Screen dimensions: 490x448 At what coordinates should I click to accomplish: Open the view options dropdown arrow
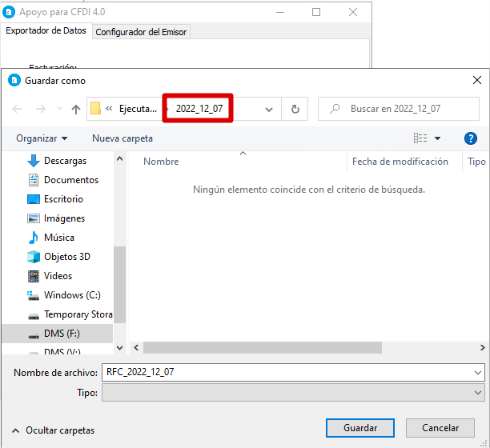(437, 138)
